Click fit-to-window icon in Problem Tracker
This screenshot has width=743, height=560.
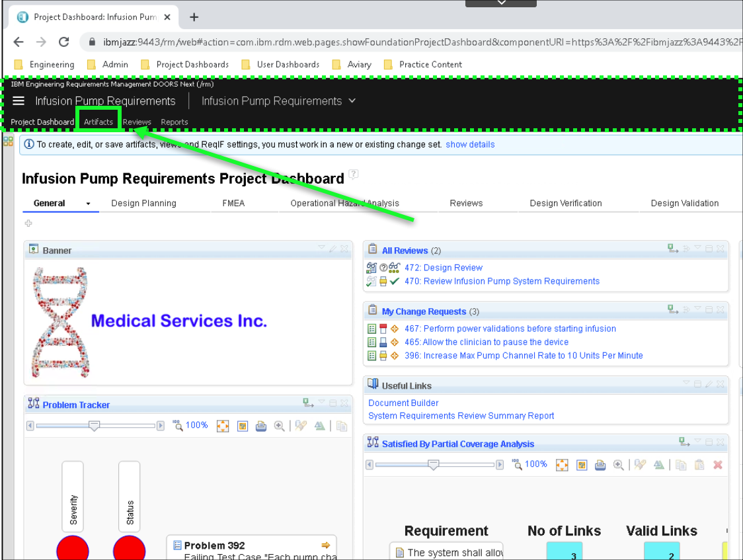tap(223, 426)
